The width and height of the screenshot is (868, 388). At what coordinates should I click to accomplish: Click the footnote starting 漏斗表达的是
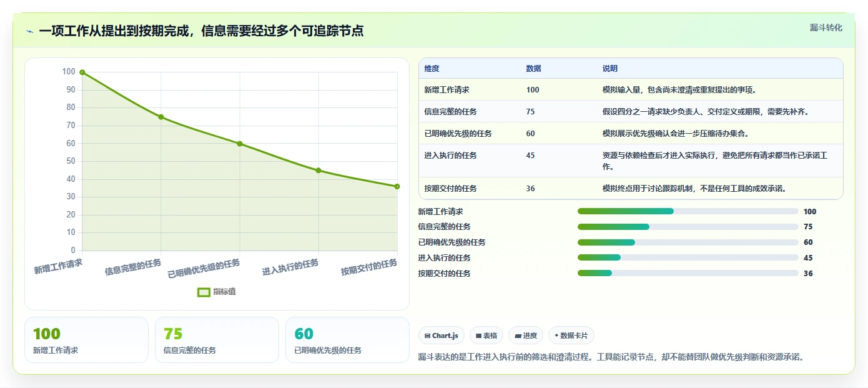pyautogui.click(x=611, y=357)
